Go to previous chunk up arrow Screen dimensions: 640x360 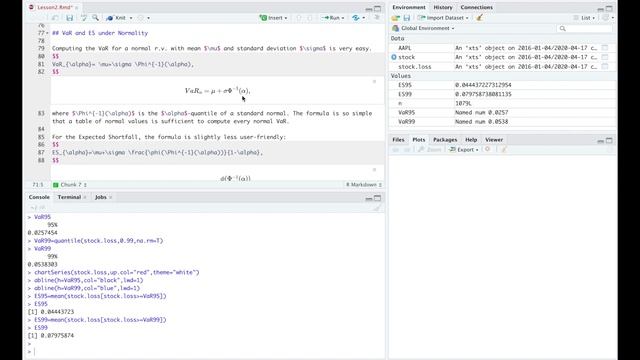point(299,18)
